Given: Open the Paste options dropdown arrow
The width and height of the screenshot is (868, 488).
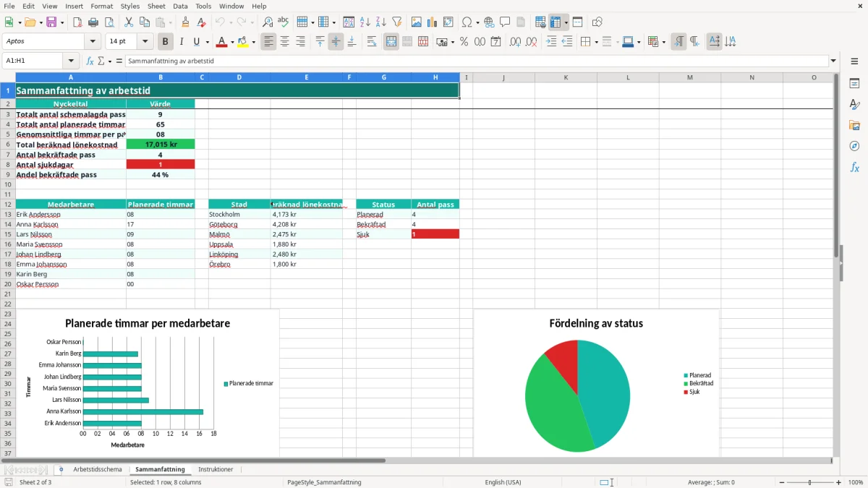Looking at the screenshot, I should 169,22.
